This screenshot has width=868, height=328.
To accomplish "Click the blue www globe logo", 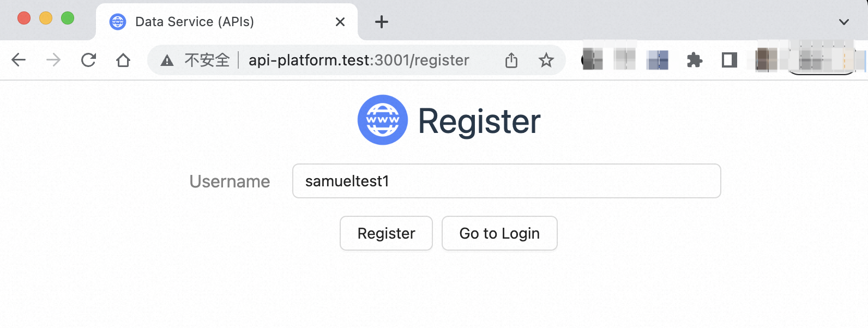I will pyautogui.click(x=383, y=120).
